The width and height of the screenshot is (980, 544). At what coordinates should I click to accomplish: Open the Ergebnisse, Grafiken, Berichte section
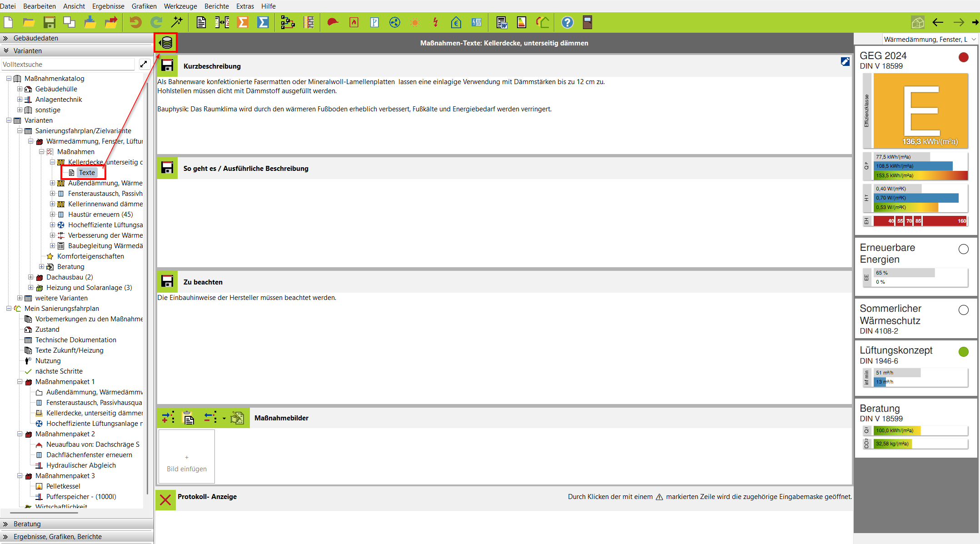click(58, 537)
